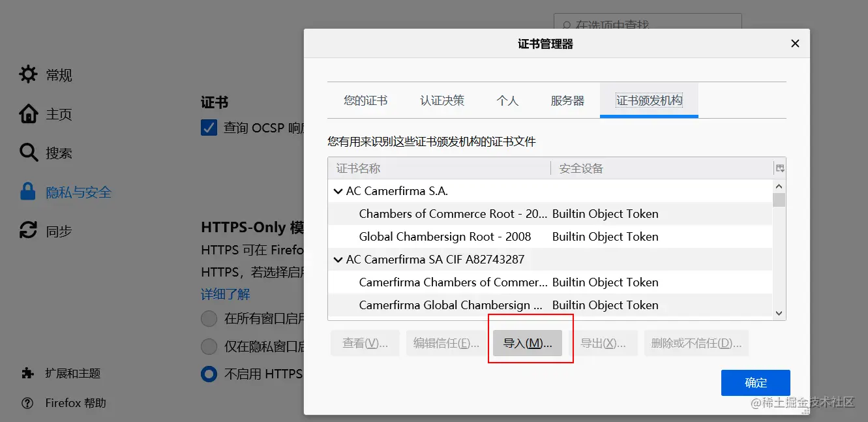The width and height of the screenshot is (868, 422).
Task: Open 扩展和主题 puzzle piece icon
Action: pos(27,373)
